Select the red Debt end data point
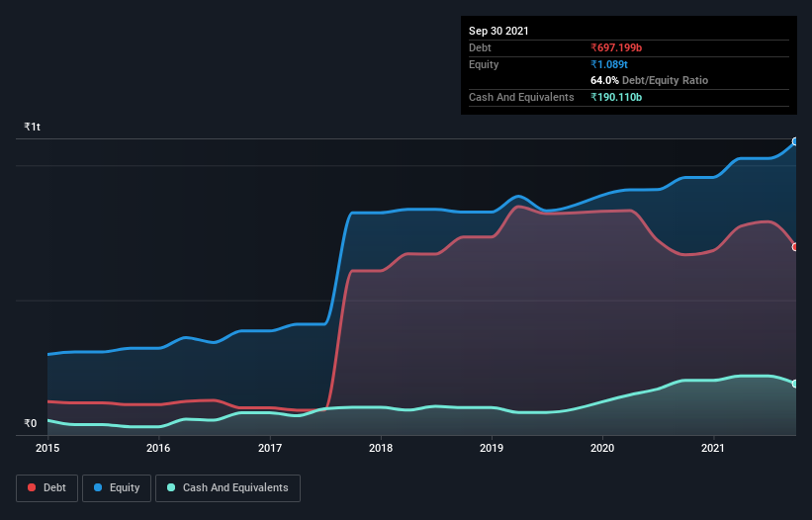 pos(795,247)
